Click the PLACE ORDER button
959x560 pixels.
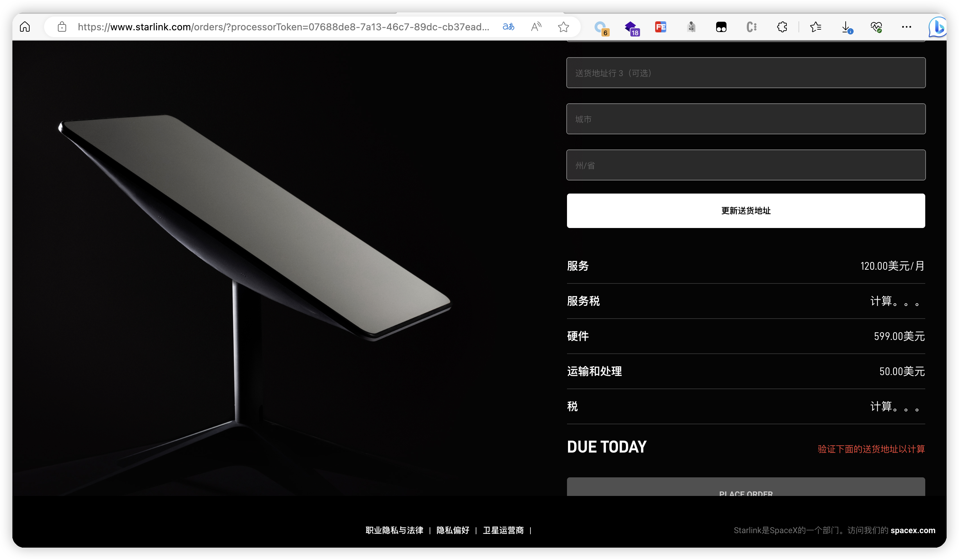pyautogui.click(x=745, y=488)
